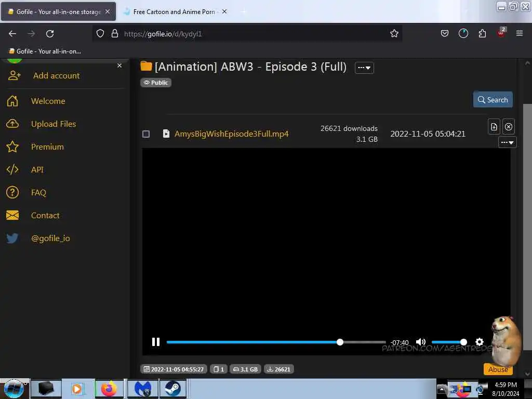The width and height of the screenshot is (532, 399).
Task: Switch to the Gofile browser tab
Action: (x=58, y=11)
